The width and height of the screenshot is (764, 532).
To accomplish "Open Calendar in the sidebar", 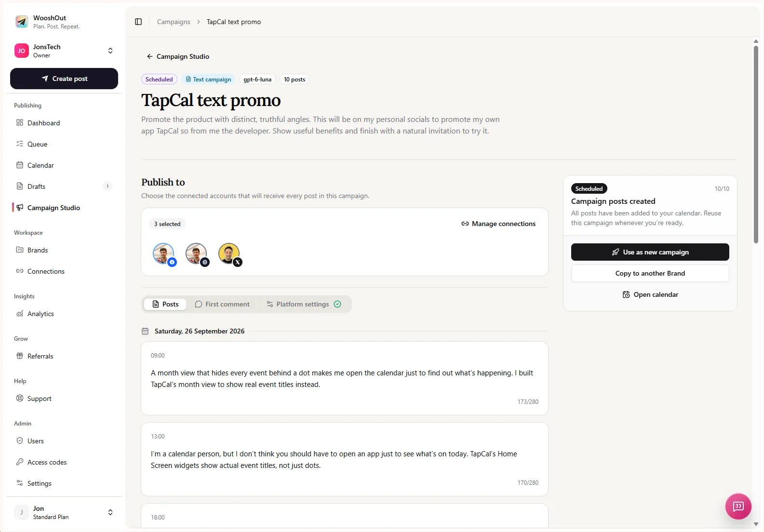I will [64, 165].
